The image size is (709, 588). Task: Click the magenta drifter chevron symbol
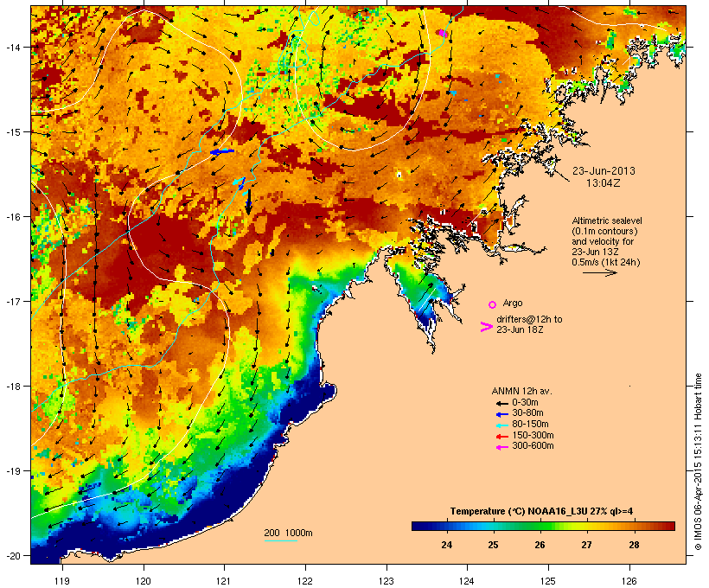pyautogui.click(x=486, y=327)
